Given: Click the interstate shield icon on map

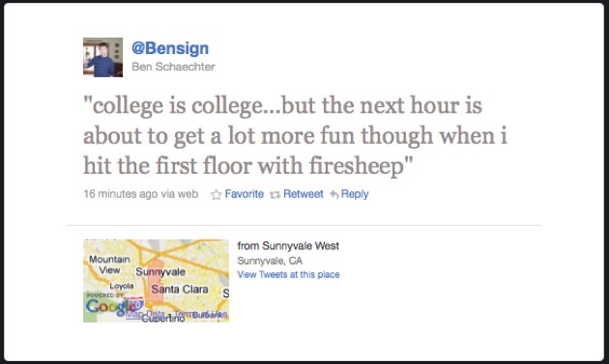Looking at the screenshot, I should [133, 303].
